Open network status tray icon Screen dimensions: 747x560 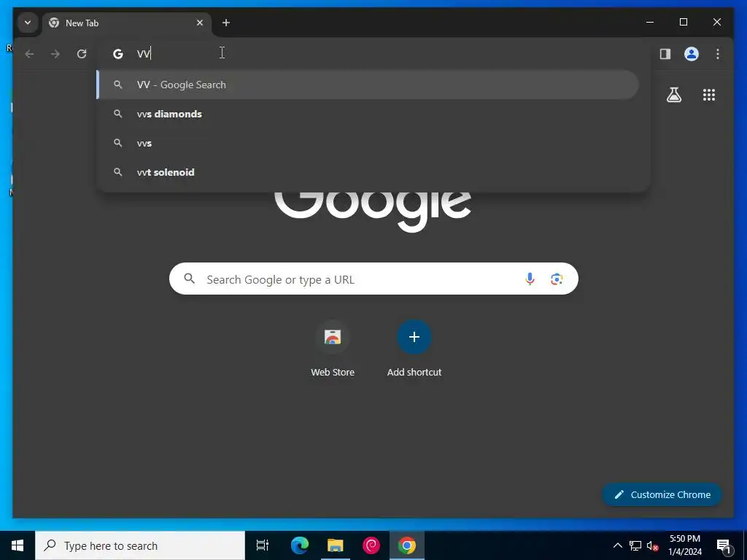click(635, 545)
